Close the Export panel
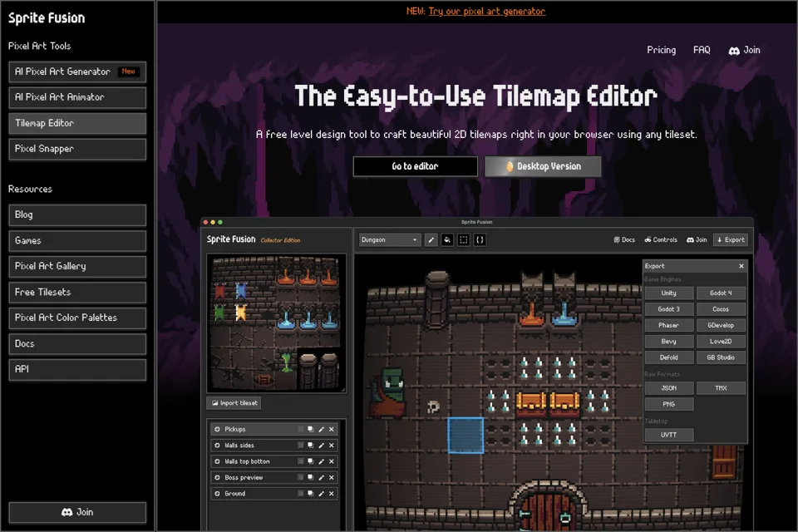 (x=741, y=266)
